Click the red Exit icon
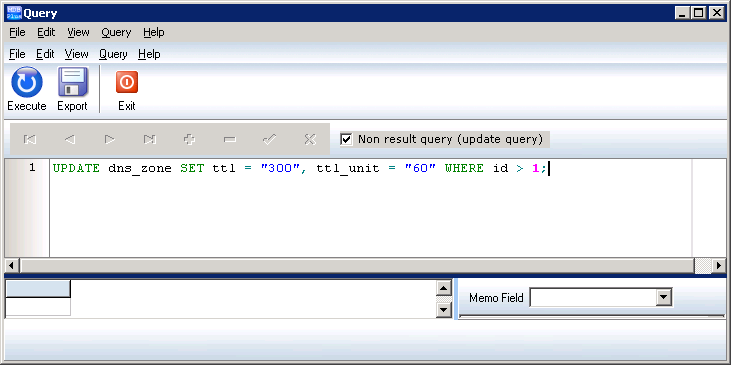The image size is (731, 365). [127, 82]
